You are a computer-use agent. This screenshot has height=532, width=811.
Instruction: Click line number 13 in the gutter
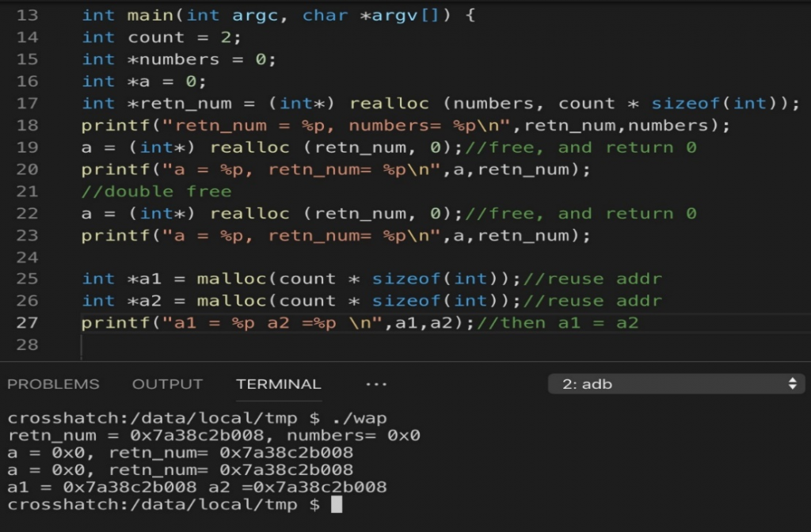tap(27, 15)
